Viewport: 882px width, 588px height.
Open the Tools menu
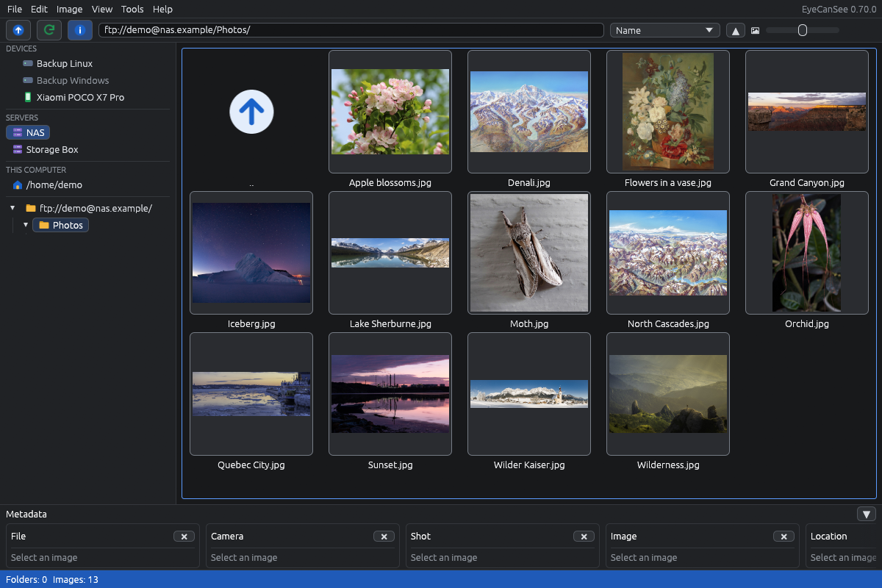(132, 9)
